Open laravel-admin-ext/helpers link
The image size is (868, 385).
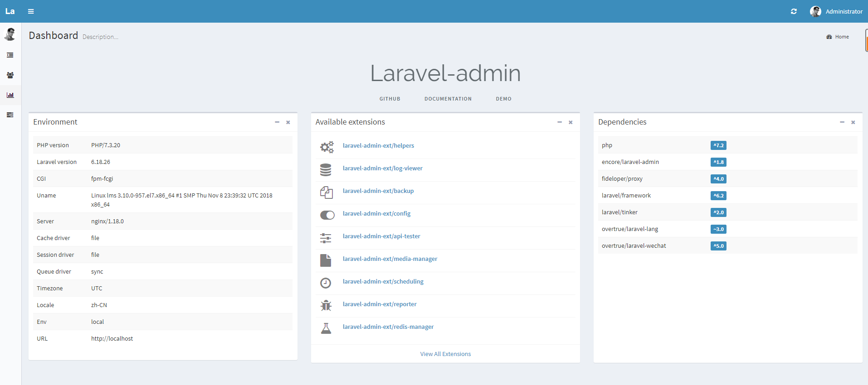[378, 145]
